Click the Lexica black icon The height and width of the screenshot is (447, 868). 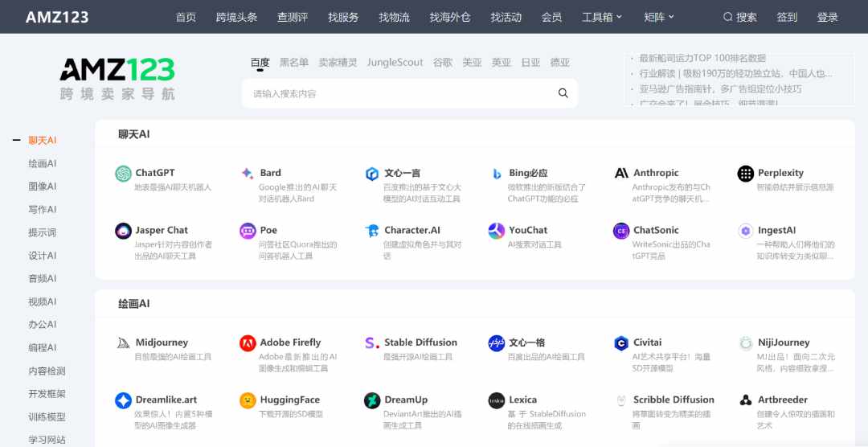point(497,400)
